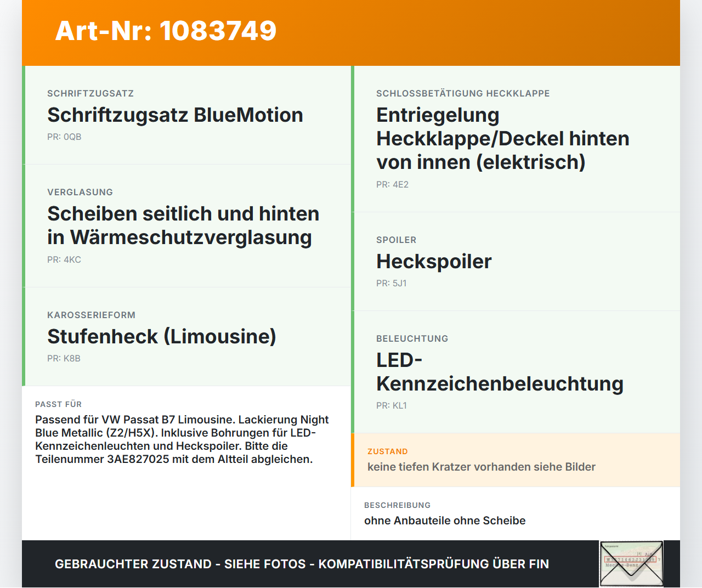Select the title "Scheiben seitlich und hinten in Wärmeschutzverglasung"
This screenshot has width=702, height=588.
(183, 225)
